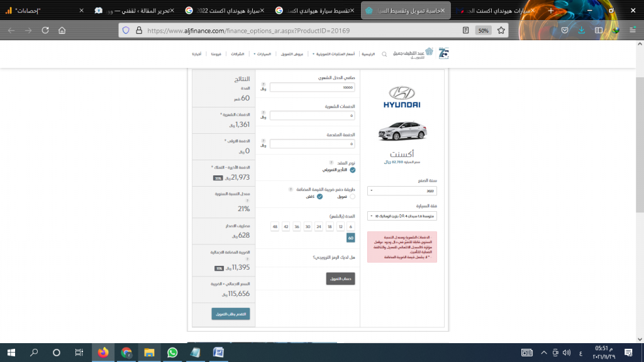Choose 30 months duration
Image resolution: width=644 pixels, height=362 pixels.
(308, 226)
